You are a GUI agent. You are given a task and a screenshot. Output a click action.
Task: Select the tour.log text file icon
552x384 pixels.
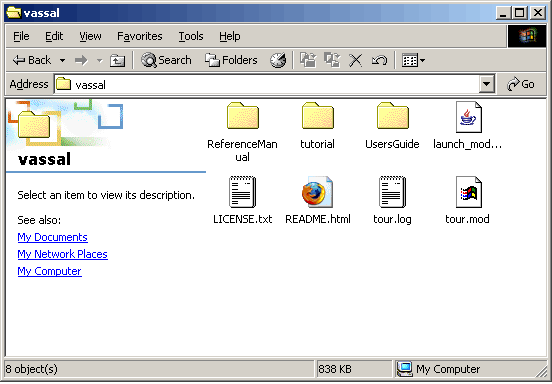[393, 192]
